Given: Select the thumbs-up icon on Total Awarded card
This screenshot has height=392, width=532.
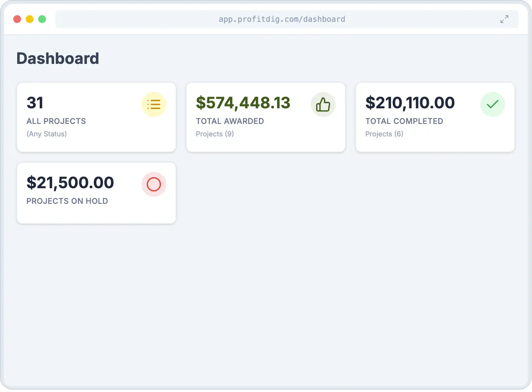Looking at the screenshot, I should [323, 104].
